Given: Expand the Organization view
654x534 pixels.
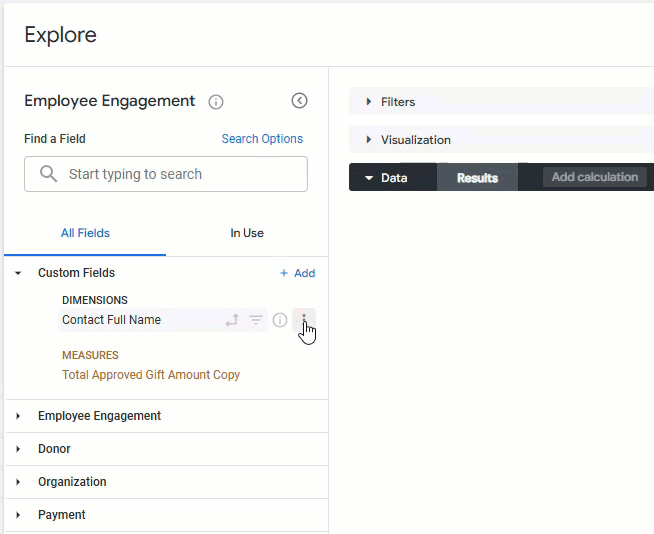Looking at the screenshot, I should (x=18, y=482).
